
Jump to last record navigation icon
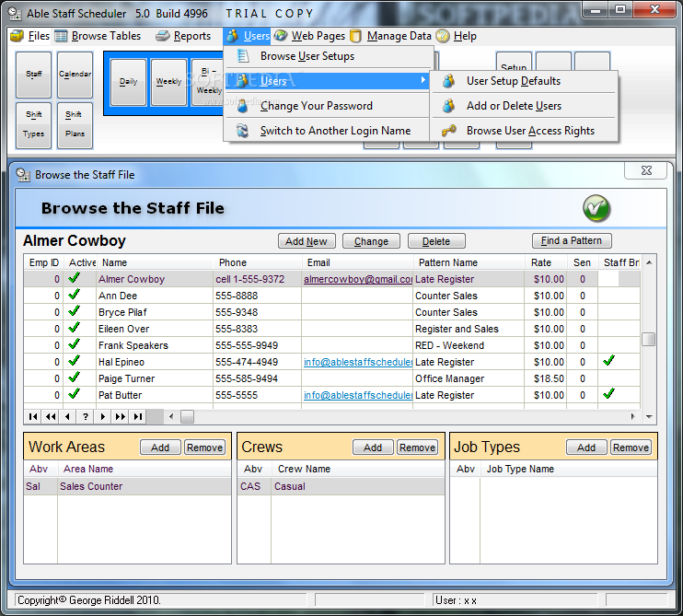click(138, 417)
